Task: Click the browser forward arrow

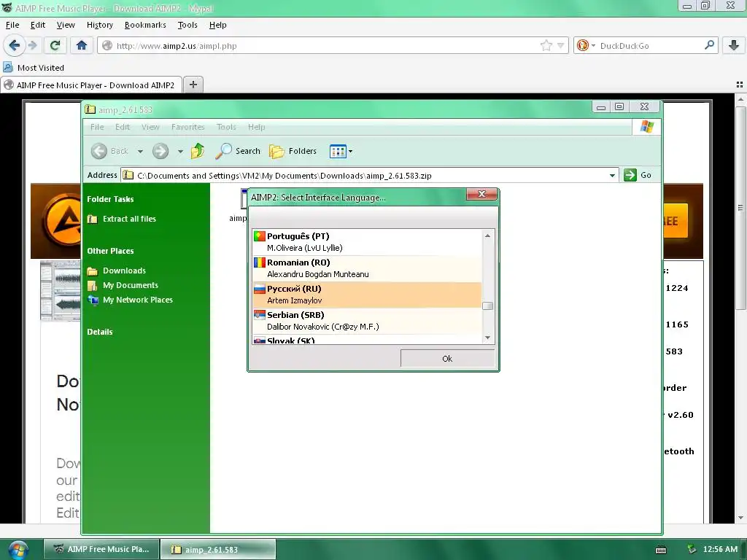Action: 32,45
